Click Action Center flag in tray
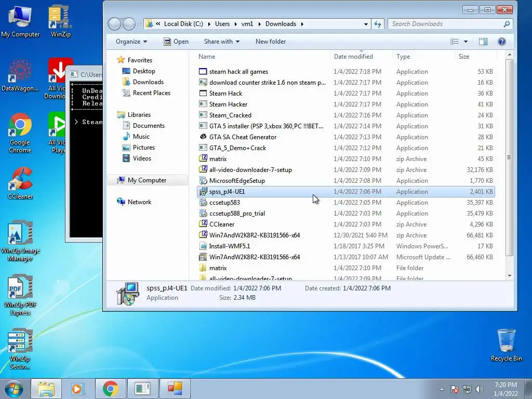This screenshot has height=399, width=532. coord(454,389)
